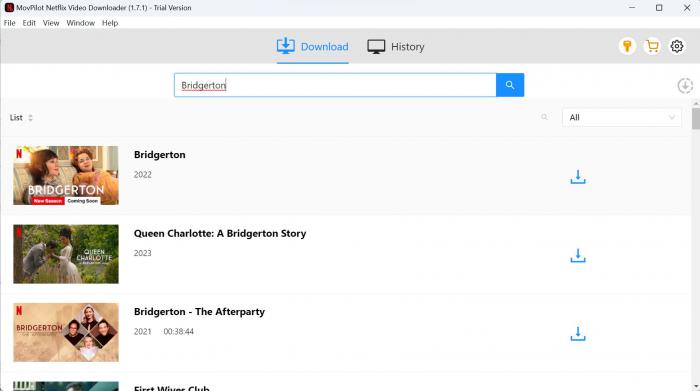The image size is (700, 391).
Task: Open the shopping cart purchase icon
Action: [x=652, y=46]
